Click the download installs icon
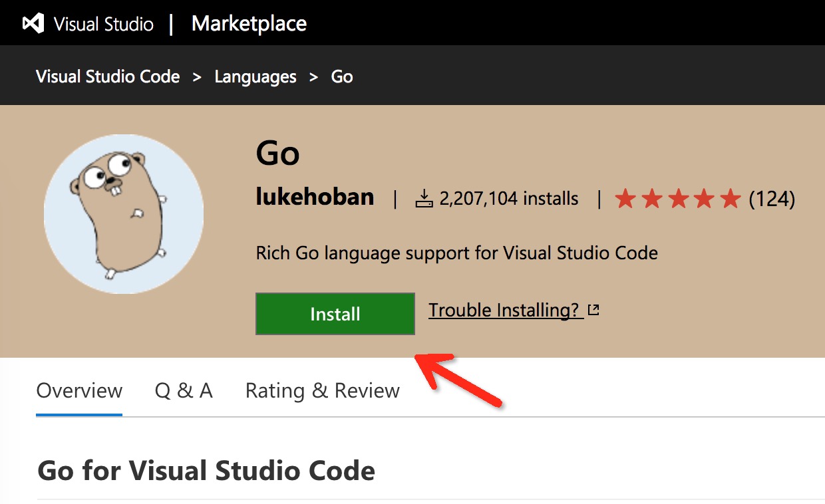This screenshot has height=504, width=825. point(424,198)
